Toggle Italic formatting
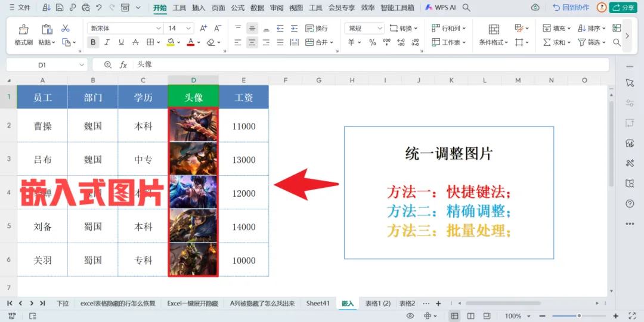This screenshot has width=644, height=322. [107, 42]
